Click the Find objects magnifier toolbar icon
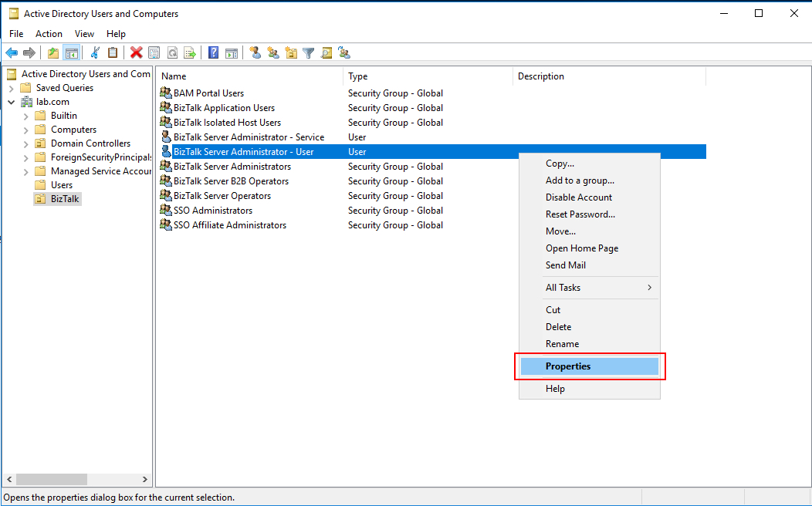The height and width of the screenshot is (506, 812). tap(326, 52)
